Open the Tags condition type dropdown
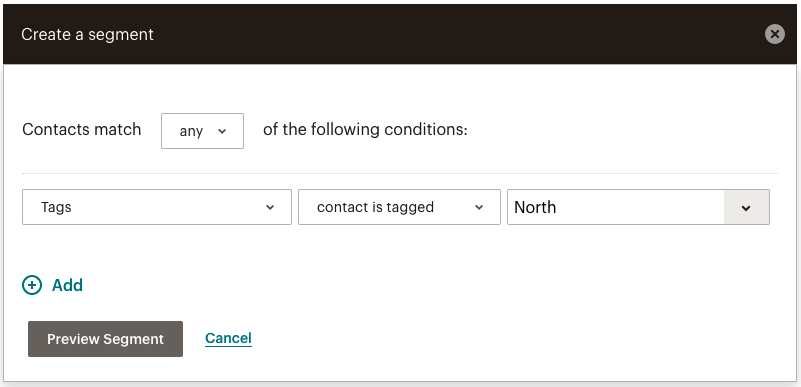The image size is (801, 387). pyautogui.click(x=157, y=207)
